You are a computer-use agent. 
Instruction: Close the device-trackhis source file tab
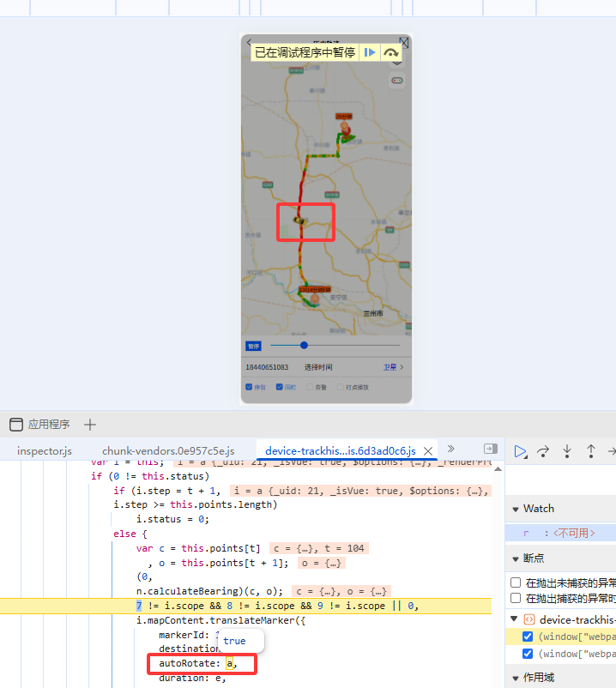click(x=428, y=450)
